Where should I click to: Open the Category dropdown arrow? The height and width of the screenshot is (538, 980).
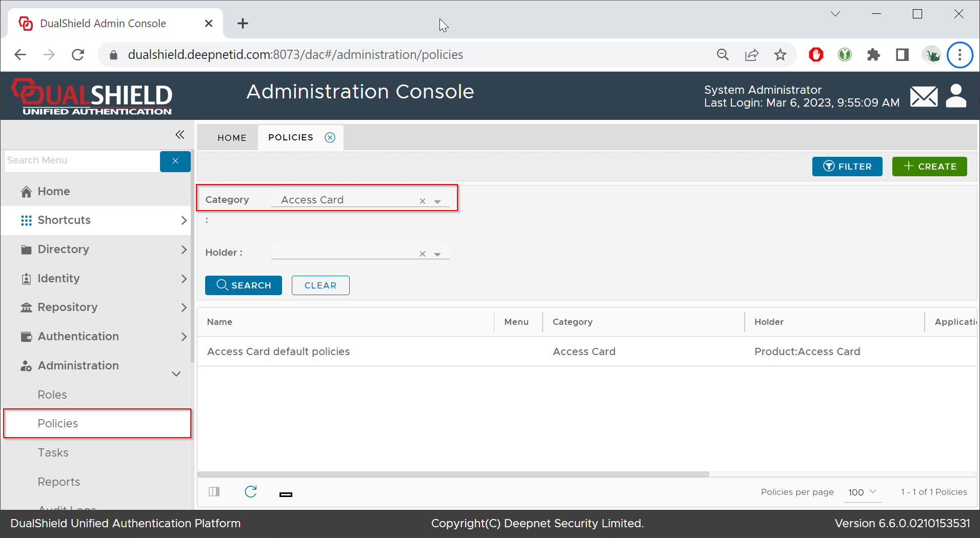click(437, 201)
